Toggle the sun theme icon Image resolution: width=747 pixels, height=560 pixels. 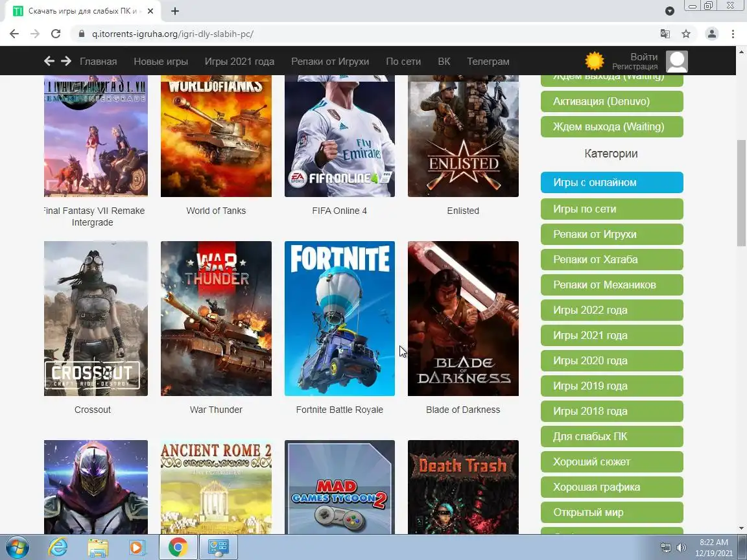pos(594,61)
